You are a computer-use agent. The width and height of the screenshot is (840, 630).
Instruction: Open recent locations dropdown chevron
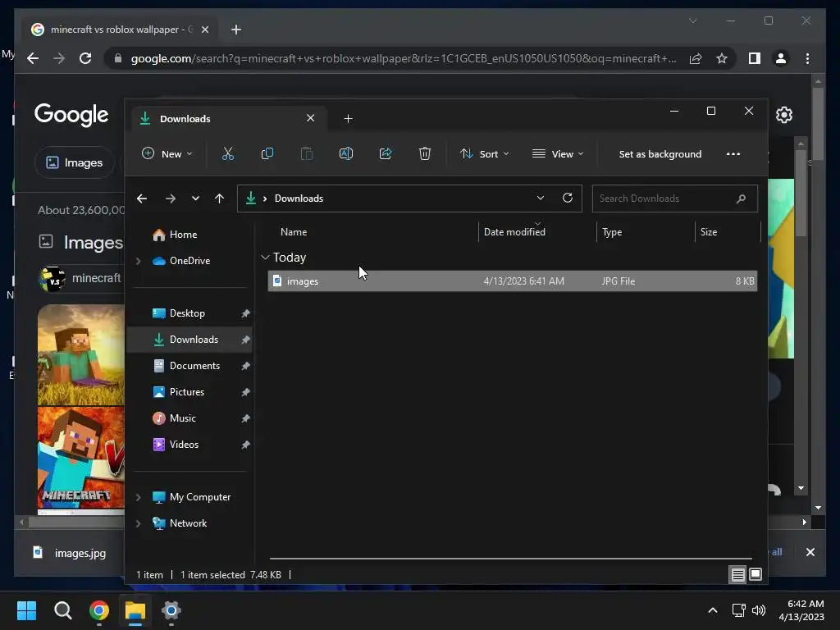(195, 199)
